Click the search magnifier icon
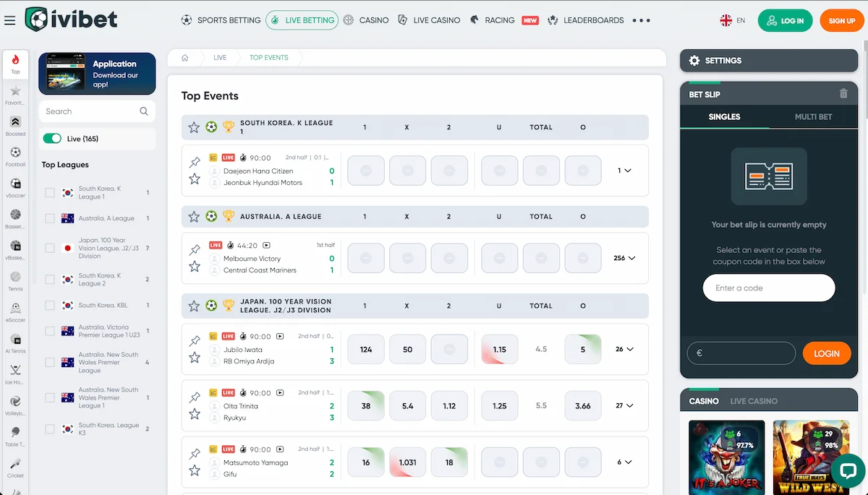The image size is (868, 495). click(x=144, y=111)
